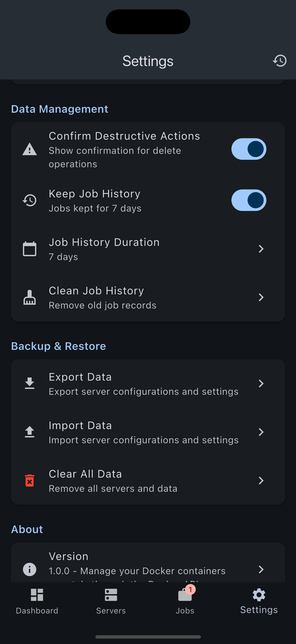Viewport: 296px width, 644px height.
Task: Tap the broom cleaning icon
Action: [x=29, y=297]
